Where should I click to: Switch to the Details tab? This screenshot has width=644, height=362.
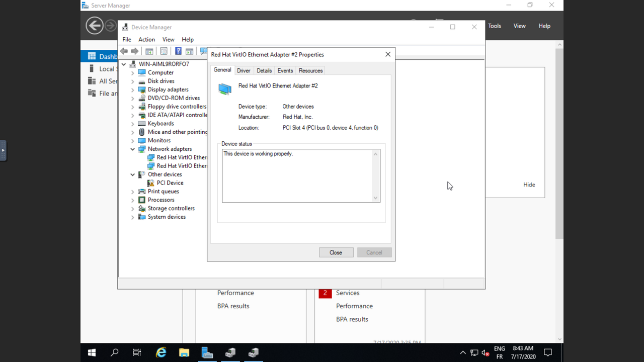[264, 71]
